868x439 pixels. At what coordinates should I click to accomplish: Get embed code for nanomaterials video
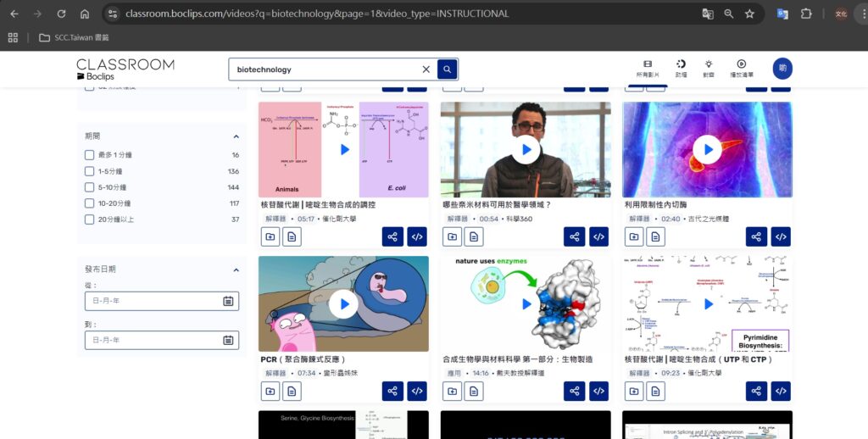[x=598, y=236]
